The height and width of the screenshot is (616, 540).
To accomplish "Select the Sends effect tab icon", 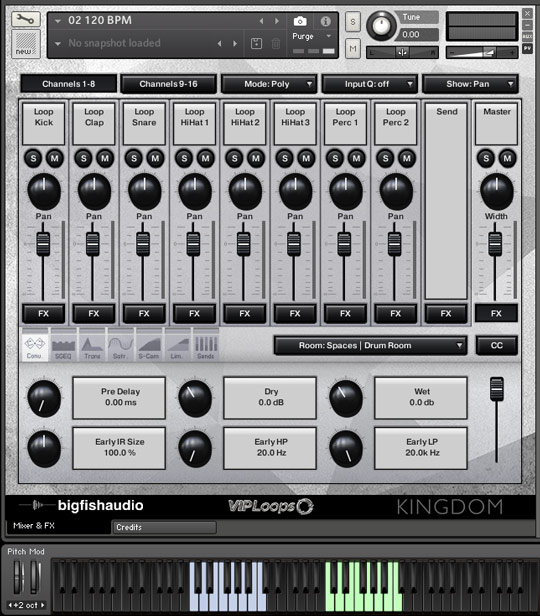I will tap(206, 347).
